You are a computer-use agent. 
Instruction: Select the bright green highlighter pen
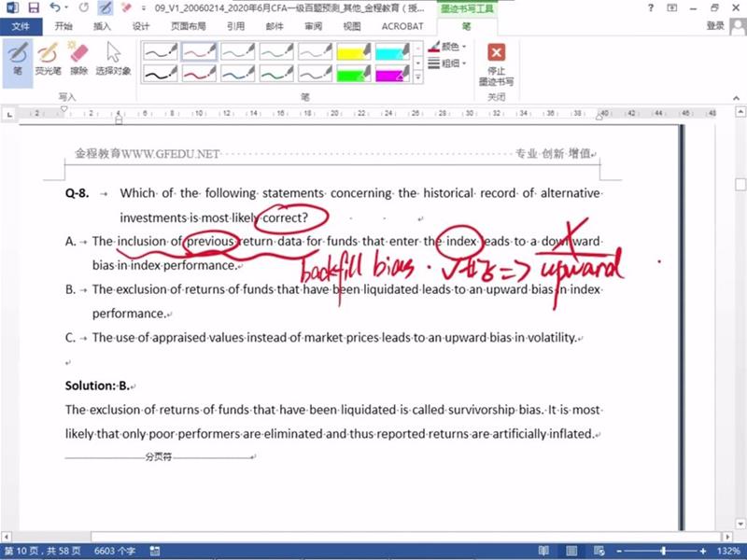(x=354, y=74)
